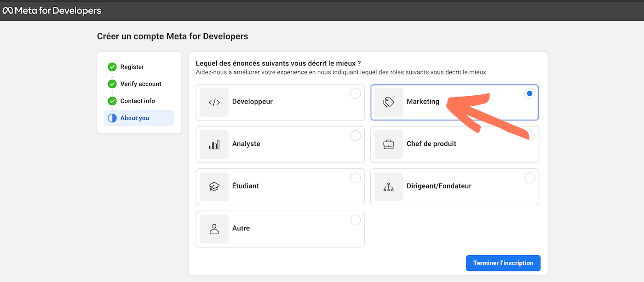Click the Dirigeant/Fondateur label text

click(x=439, y=186)
